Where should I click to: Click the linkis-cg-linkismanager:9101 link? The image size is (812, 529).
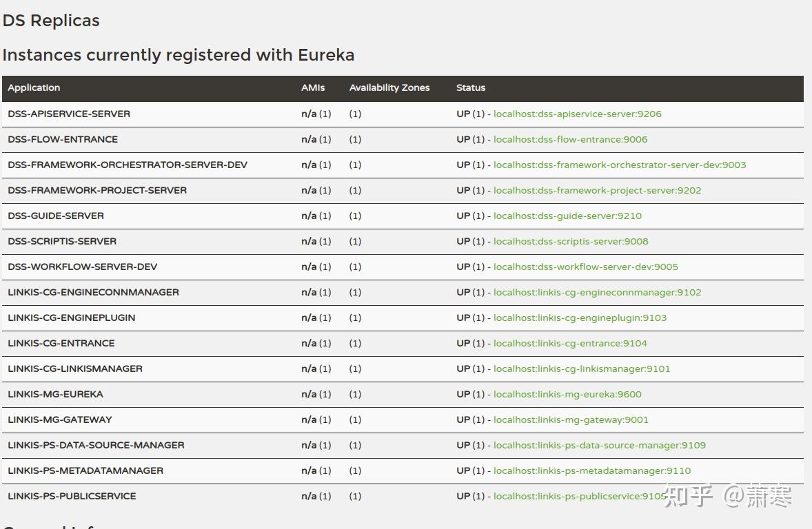click(582, 369)
